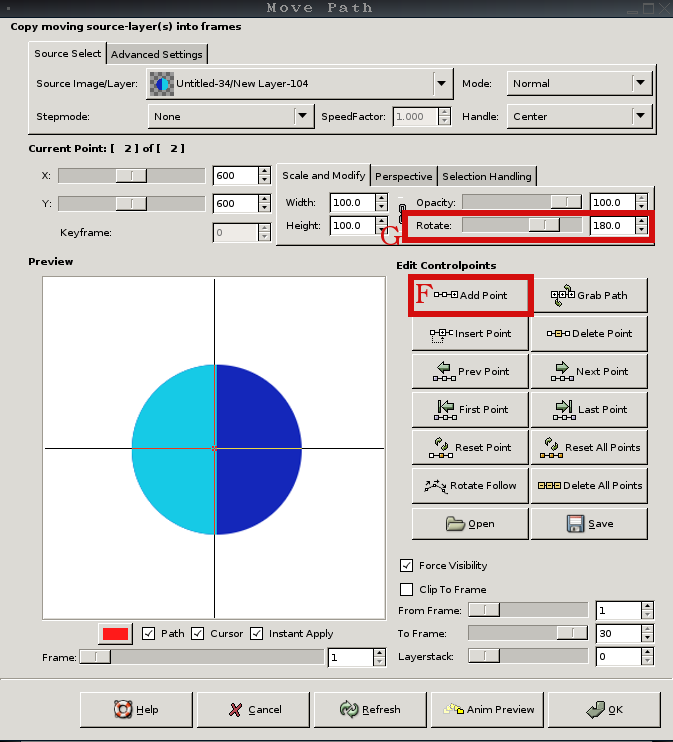Toggle Instant Apply checkbox

tap(256, 634)
